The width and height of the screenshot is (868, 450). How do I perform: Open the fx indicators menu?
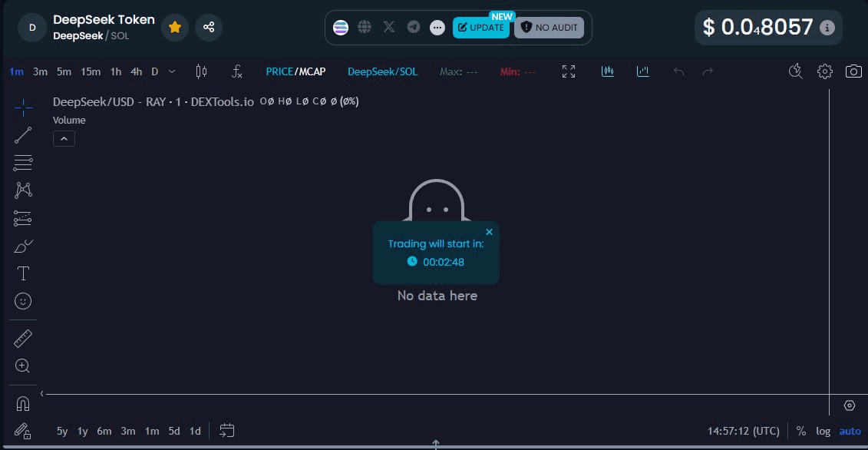click(x=237, y=71)
